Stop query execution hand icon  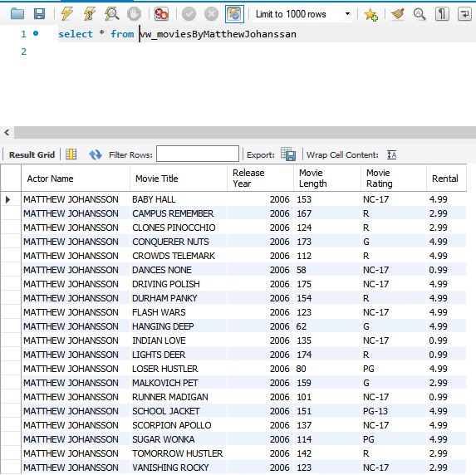pyautogui.click(x=134, y=13)
